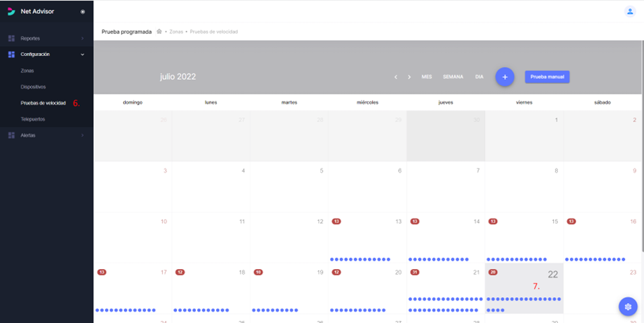
Task: Click Zonas breadcrumb link
Action: click(x=176, y=31)
